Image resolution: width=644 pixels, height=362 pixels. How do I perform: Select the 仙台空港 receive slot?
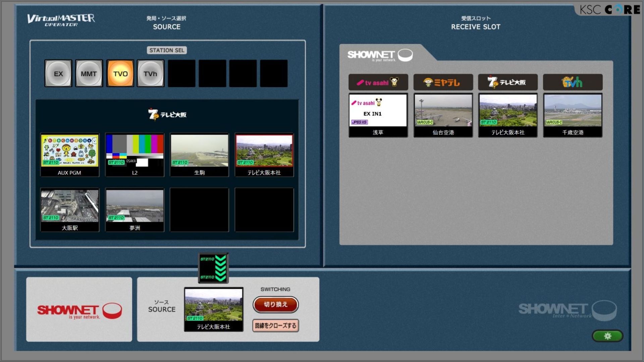click(x=443, y=115)
